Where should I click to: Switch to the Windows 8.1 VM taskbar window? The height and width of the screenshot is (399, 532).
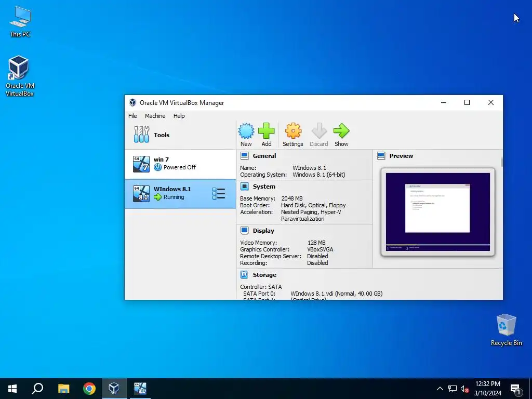coord(140,389)
